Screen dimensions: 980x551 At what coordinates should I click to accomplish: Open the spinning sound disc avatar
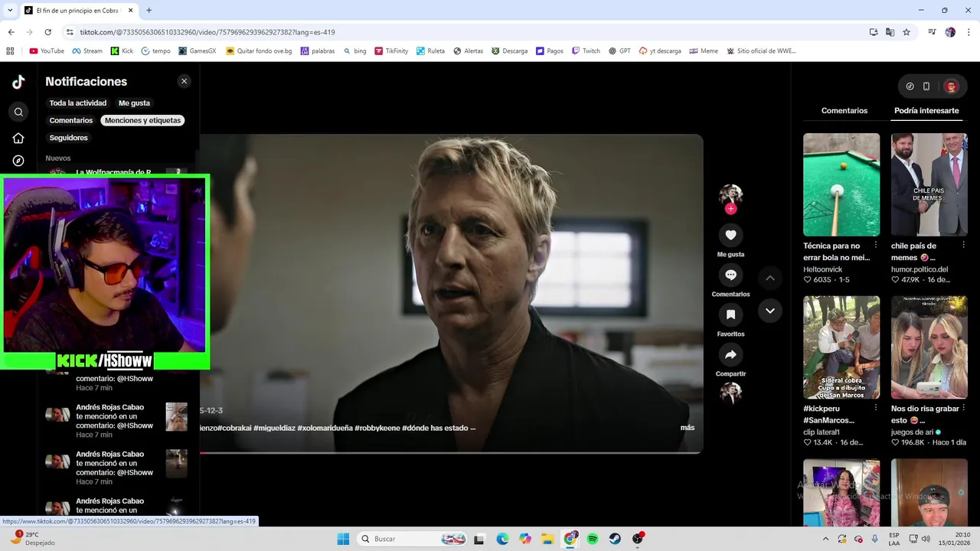click(x=730, y=393)
